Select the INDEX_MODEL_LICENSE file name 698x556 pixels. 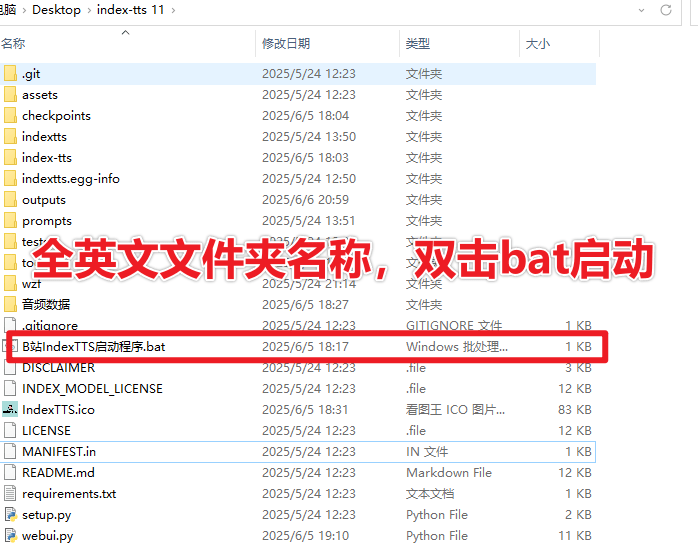pyautogui.click(x=92, y=389)
